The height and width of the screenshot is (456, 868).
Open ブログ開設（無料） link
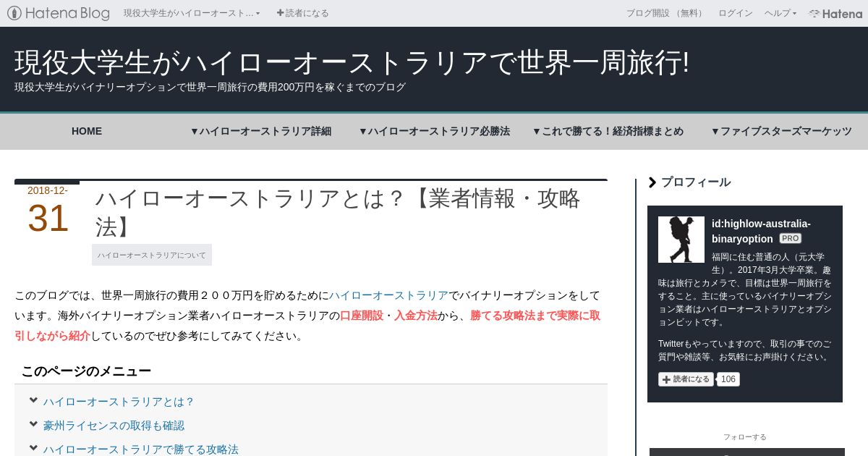pos(666,13)
